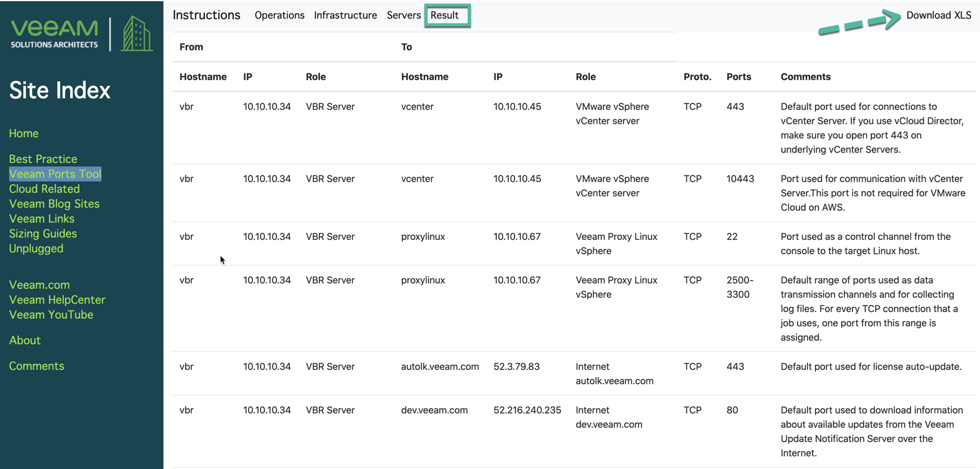
Task: Select the Result tab
Action: tap(445, 15)
